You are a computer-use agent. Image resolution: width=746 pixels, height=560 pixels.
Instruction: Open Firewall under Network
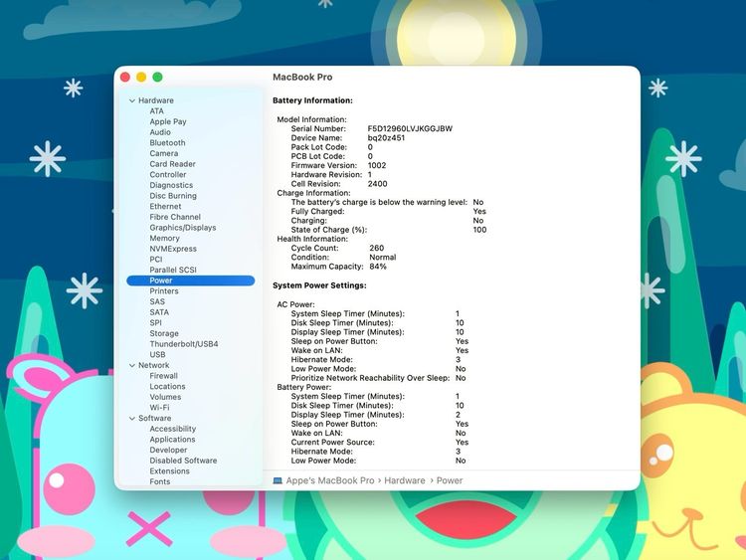[163, 376]
